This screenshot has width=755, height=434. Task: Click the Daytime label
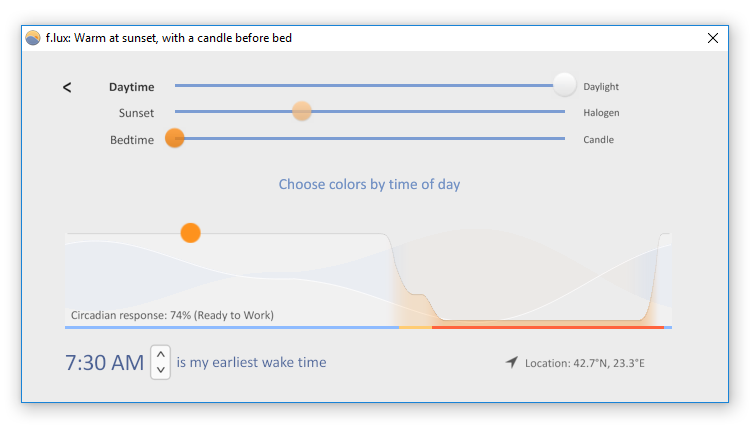click(x=131, y=87)
